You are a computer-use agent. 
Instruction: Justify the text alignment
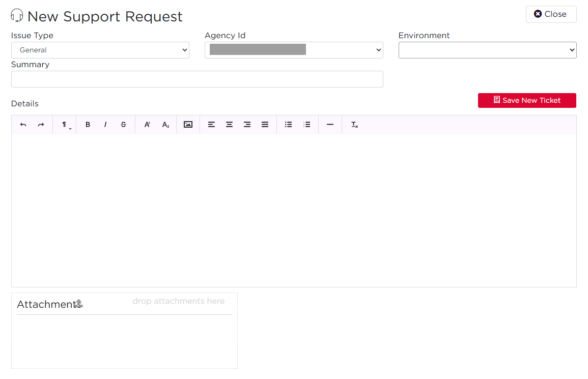[265, 125]
